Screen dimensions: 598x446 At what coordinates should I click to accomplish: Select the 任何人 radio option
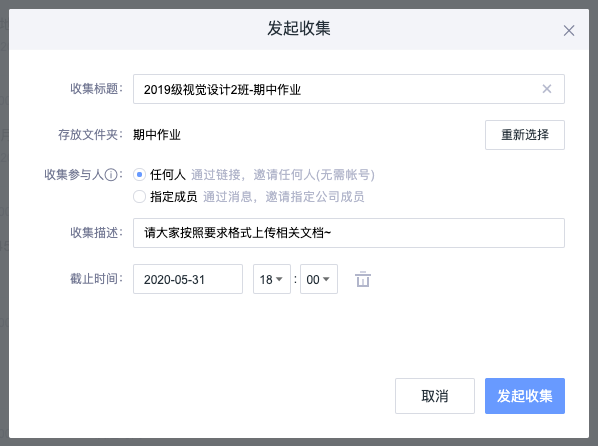pyautogui.click(x=139, y=175)
